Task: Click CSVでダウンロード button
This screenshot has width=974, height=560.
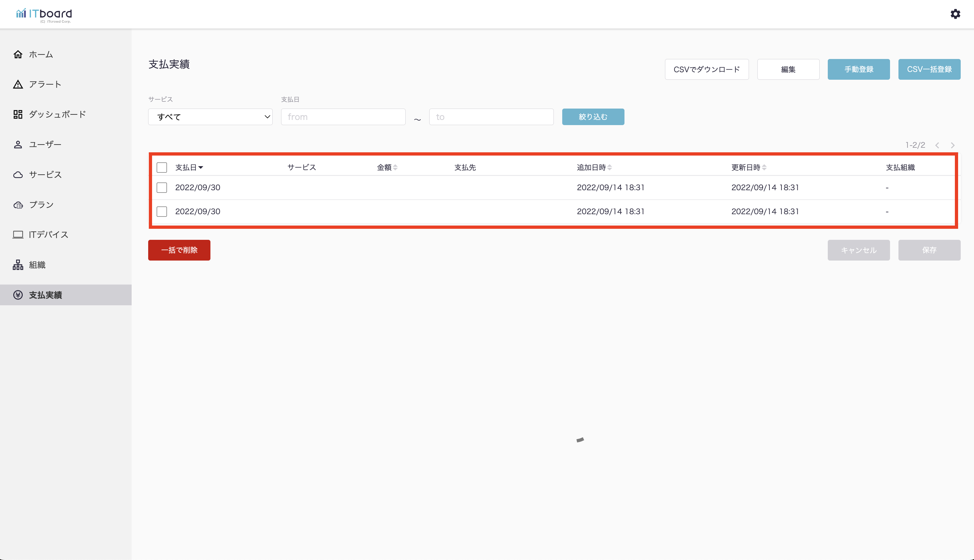Action: [x=706, y=69]
